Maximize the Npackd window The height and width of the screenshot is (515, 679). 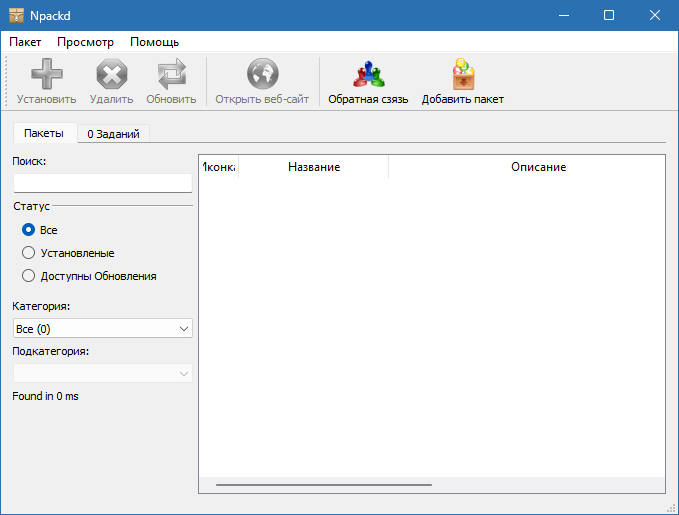click(609, 16)
